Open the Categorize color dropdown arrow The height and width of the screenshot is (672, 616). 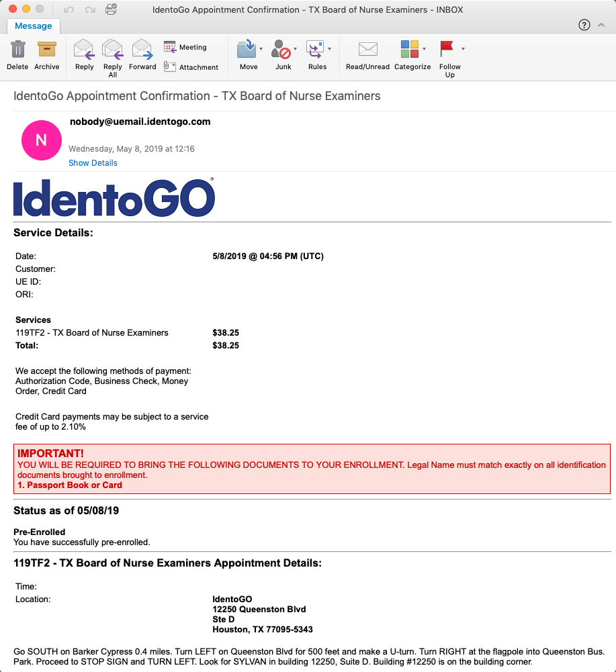point(425,49)
